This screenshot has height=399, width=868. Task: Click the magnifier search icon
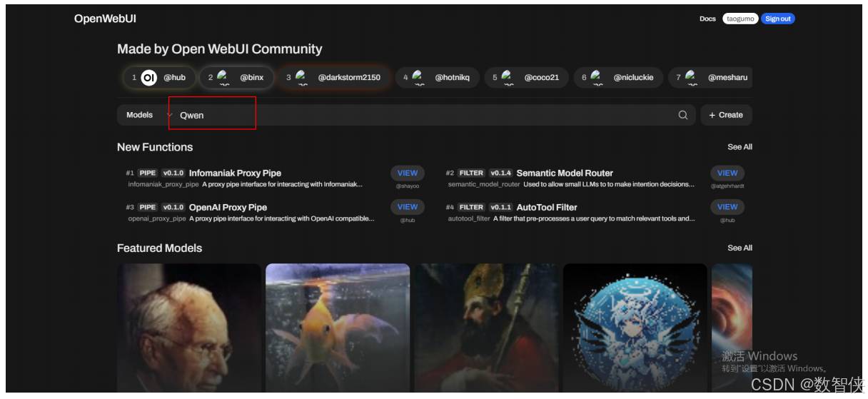coord(683,115)
